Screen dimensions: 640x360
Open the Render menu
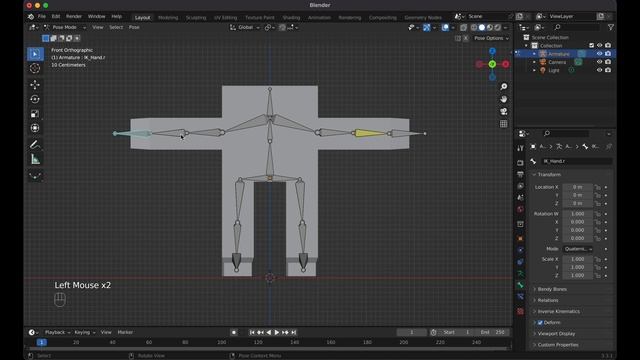point(74,17)
